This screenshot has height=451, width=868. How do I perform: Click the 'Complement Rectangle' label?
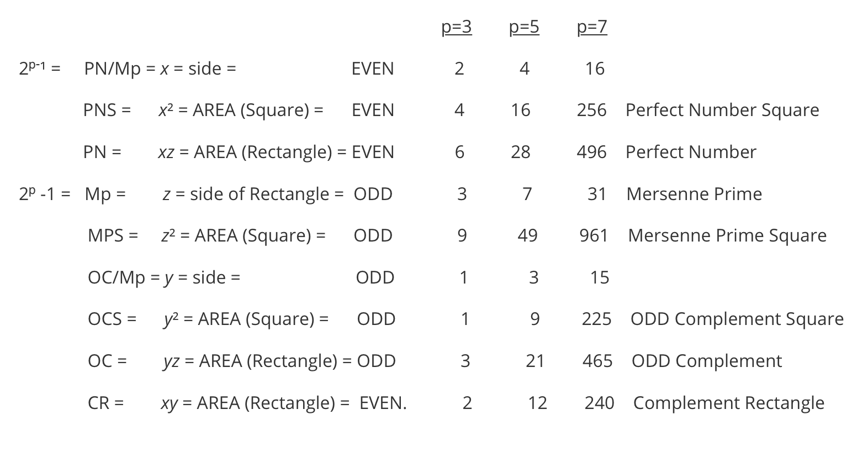[728, 403]
